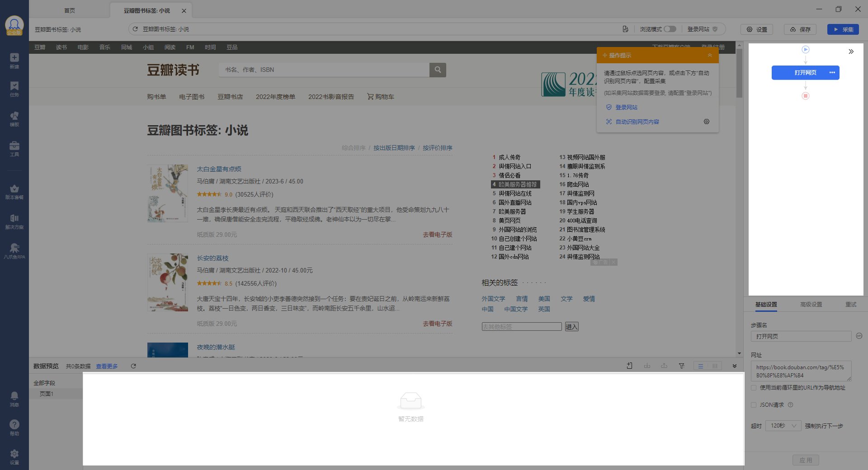Open the 基础设置 settings tab
The height and width of the screenshot is (470, 868).
tap(766, 305)
